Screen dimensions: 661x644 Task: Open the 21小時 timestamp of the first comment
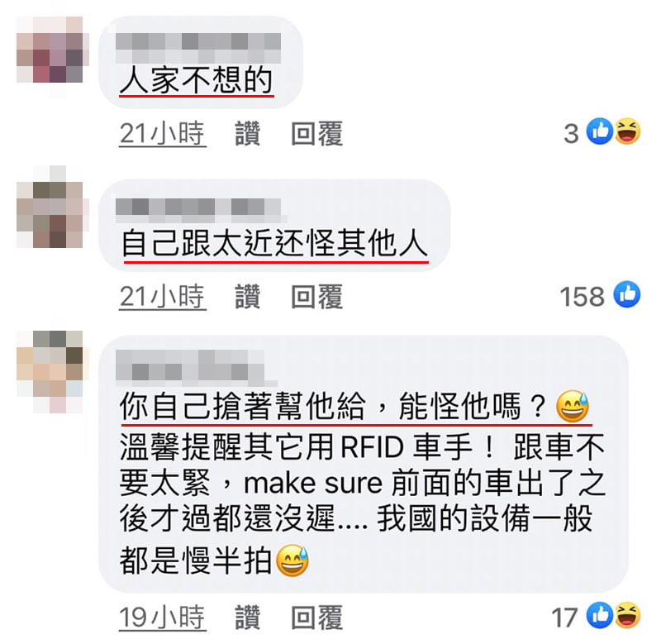point(162,134)
